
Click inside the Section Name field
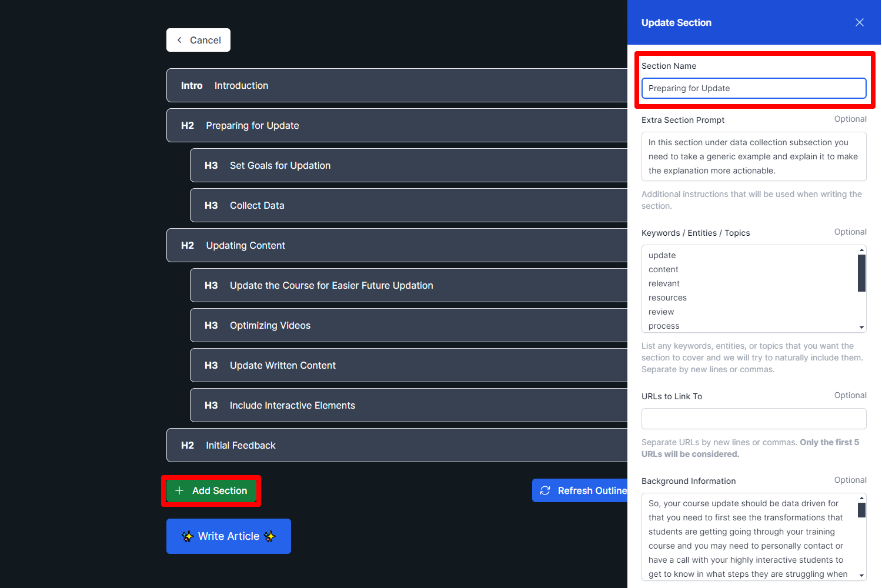(x=754, y=88)
